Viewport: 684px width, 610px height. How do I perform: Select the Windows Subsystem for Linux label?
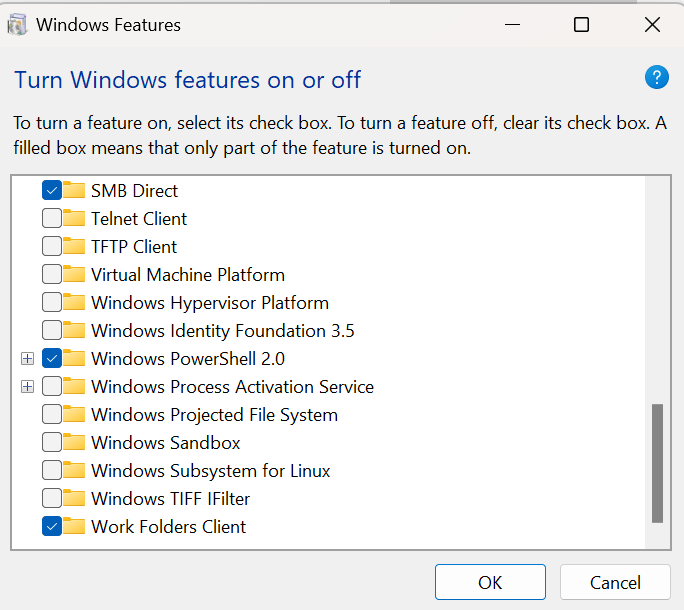211,471
